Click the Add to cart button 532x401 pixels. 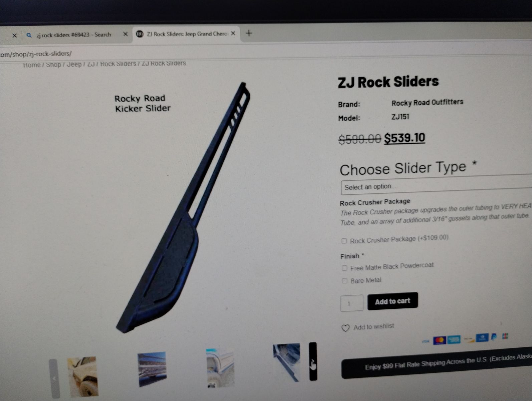[x=392, y=301]
